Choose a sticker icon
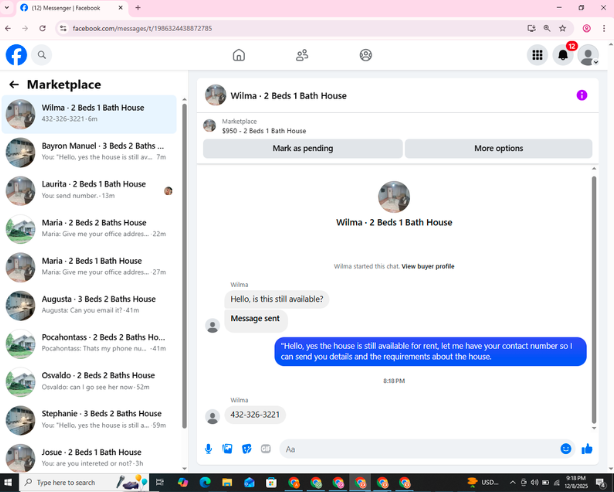This screenshot has width=614, height=492. (247, 449)
